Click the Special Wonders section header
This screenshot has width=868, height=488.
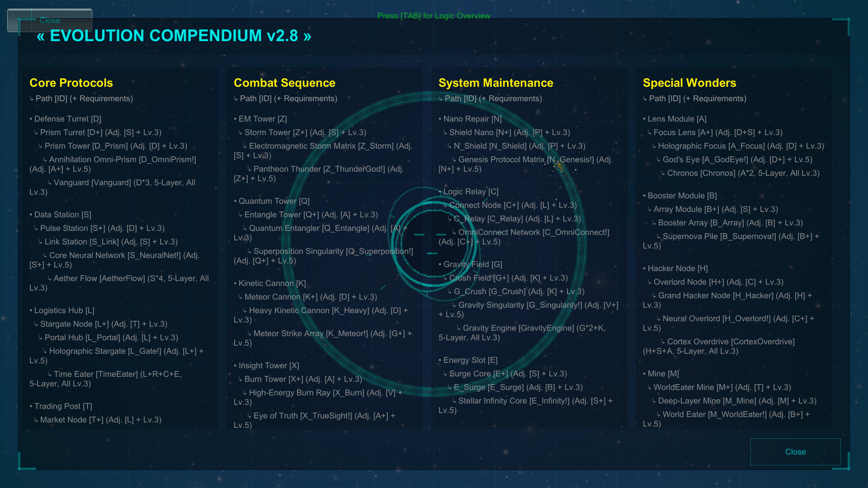tap(689, 83)
